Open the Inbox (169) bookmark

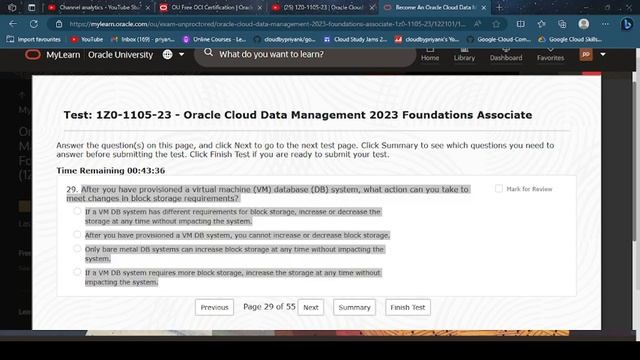[x=143, y=40]
